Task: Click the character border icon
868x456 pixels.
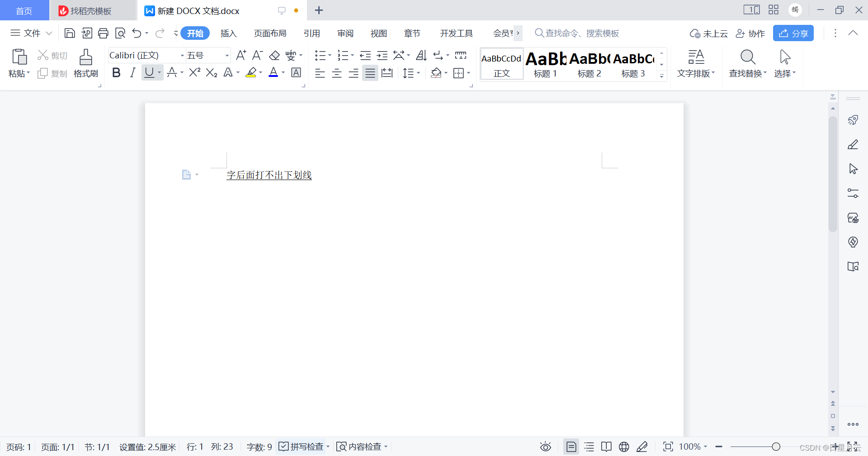Action: point(296,72)
